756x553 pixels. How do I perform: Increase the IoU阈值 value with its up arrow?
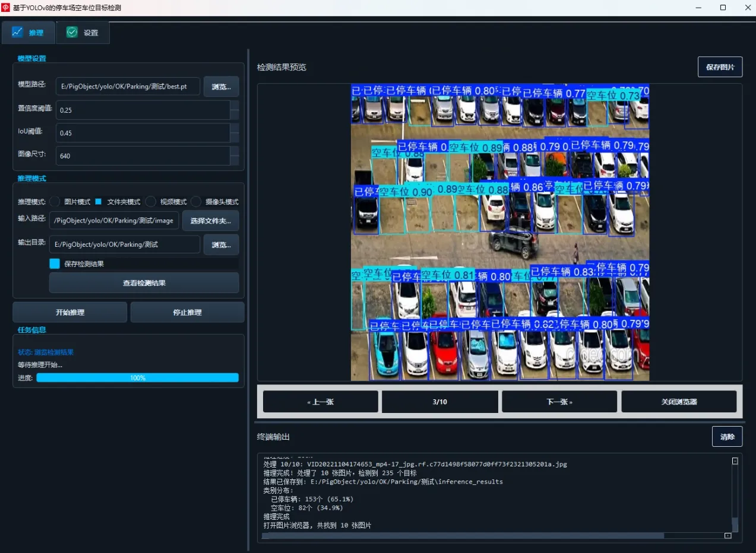[x=235, y=128]
